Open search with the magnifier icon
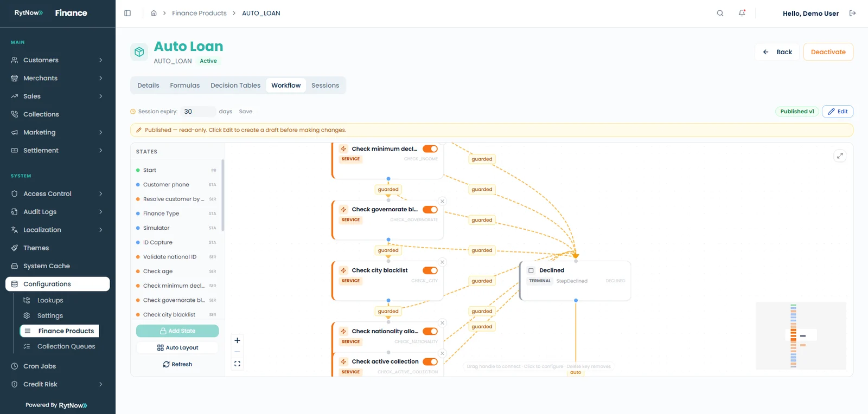This screenshot has height=414, width=868. [720, 13]
